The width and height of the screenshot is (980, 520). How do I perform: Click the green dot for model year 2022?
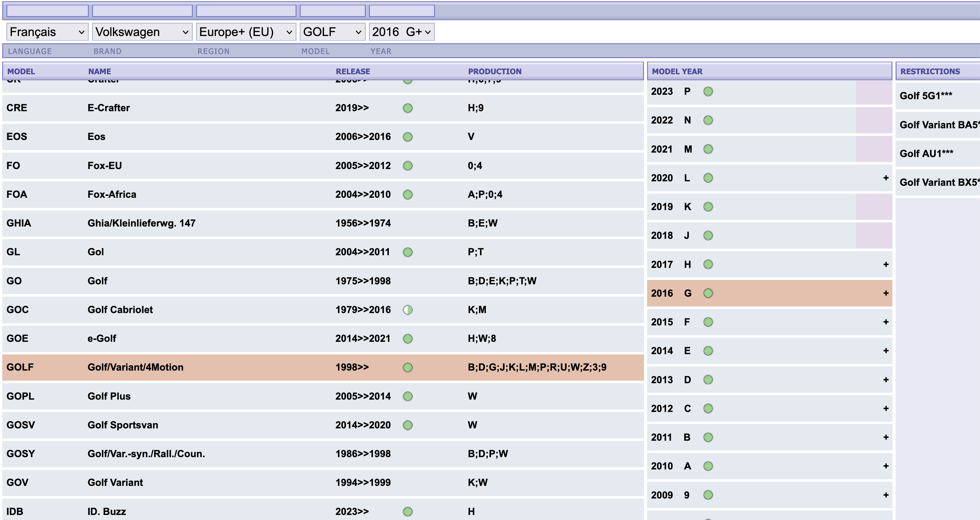coord(708,120)
